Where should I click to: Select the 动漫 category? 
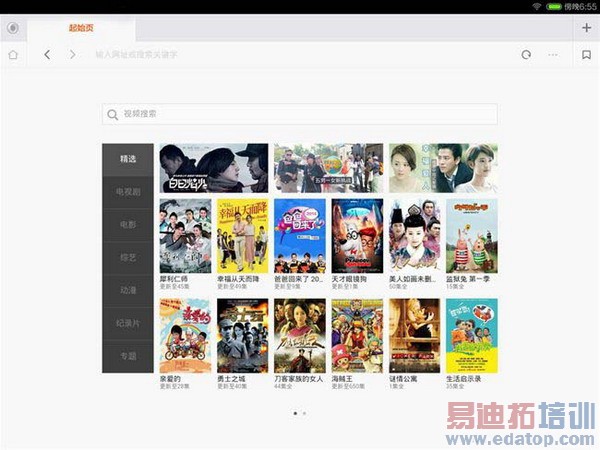128,290
